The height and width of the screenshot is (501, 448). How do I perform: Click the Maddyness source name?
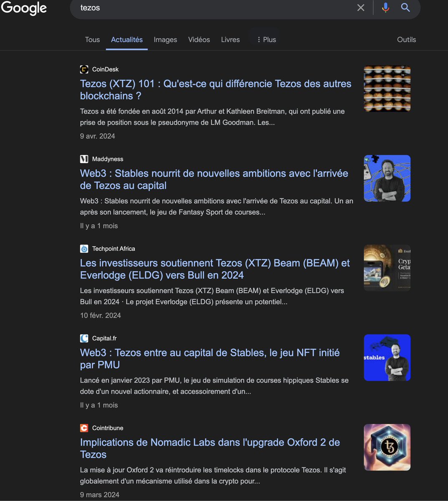click(x=108, y=159)
